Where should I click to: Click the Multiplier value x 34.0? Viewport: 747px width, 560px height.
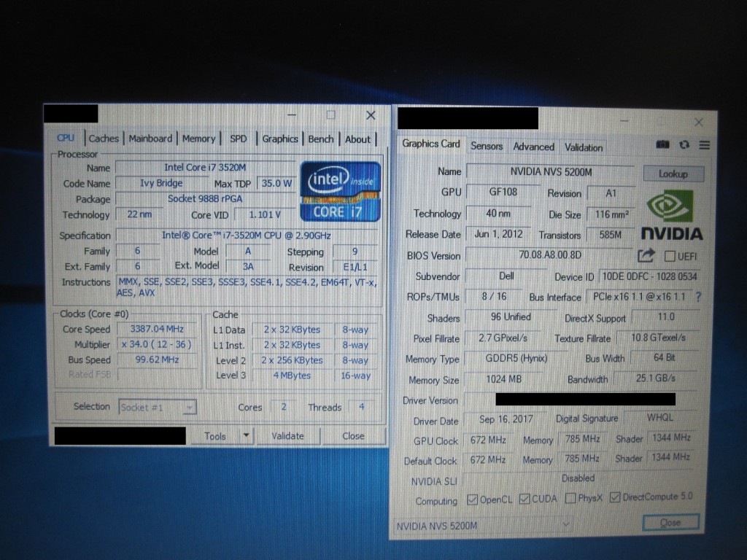coord(157,344)
